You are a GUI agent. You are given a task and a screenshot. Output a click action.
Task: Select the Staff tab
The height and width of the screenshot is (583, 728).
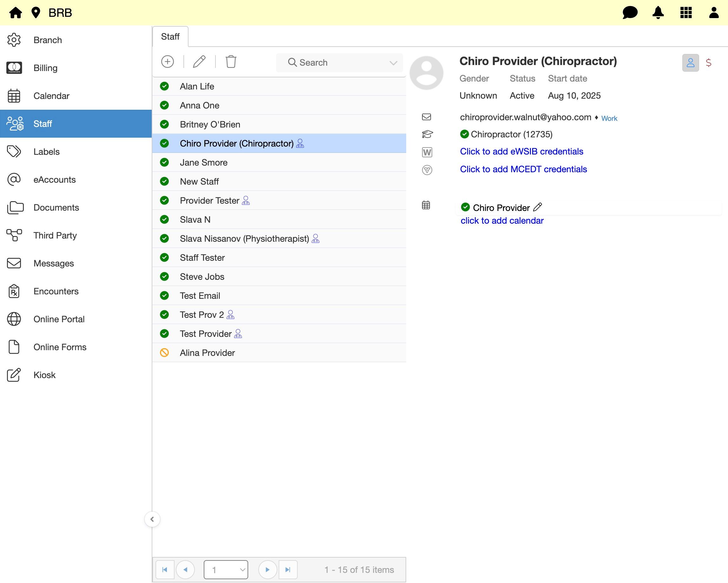[170, 36]
